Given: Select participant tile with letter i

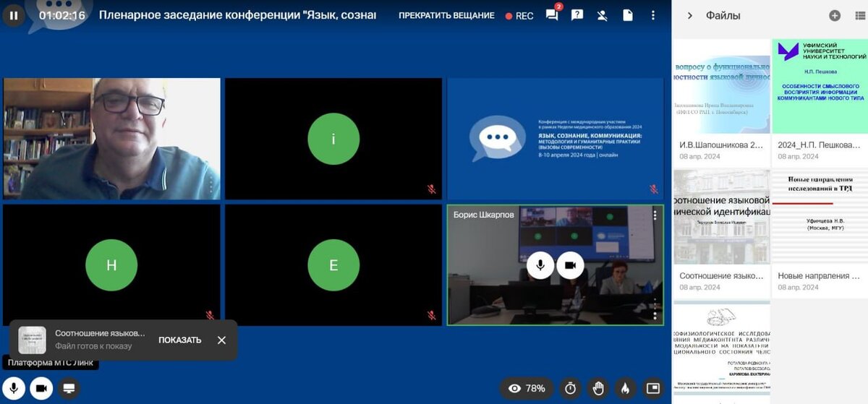Looking at the screenshot, I should point(333,139).
